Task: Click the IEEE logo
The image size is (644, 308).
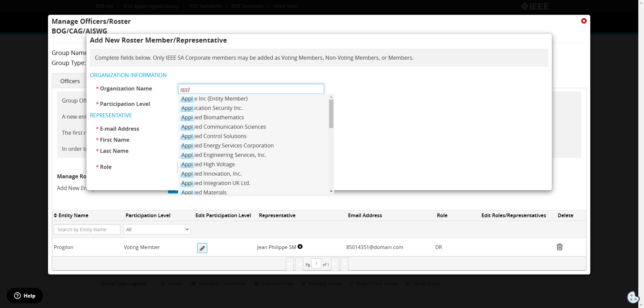Action: click(535, 6)
